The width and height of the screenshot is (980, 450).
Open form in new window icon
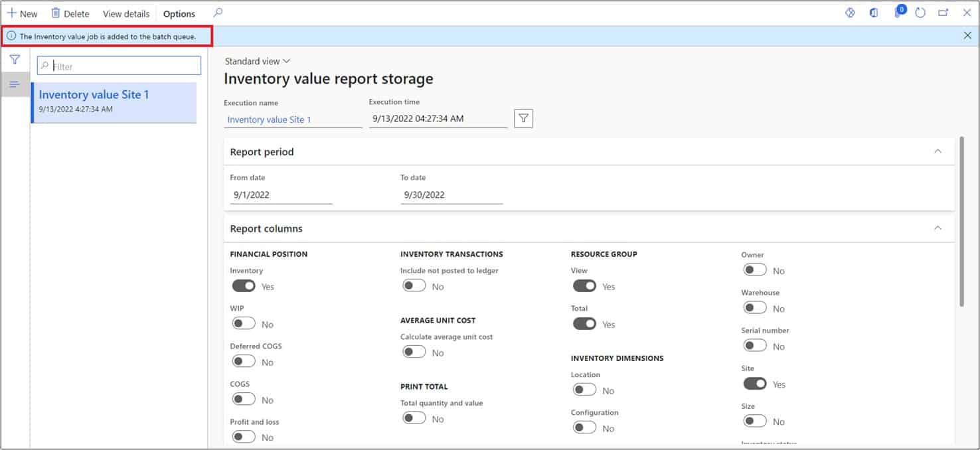pos(944,12)
